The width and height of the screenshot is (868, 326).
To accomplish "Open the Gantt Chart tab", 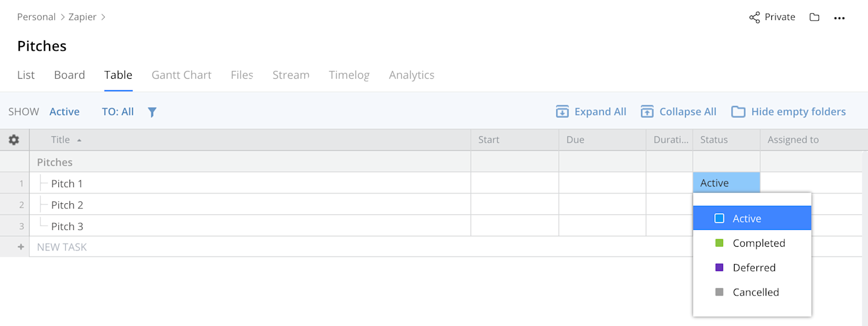I will point(182,75).
